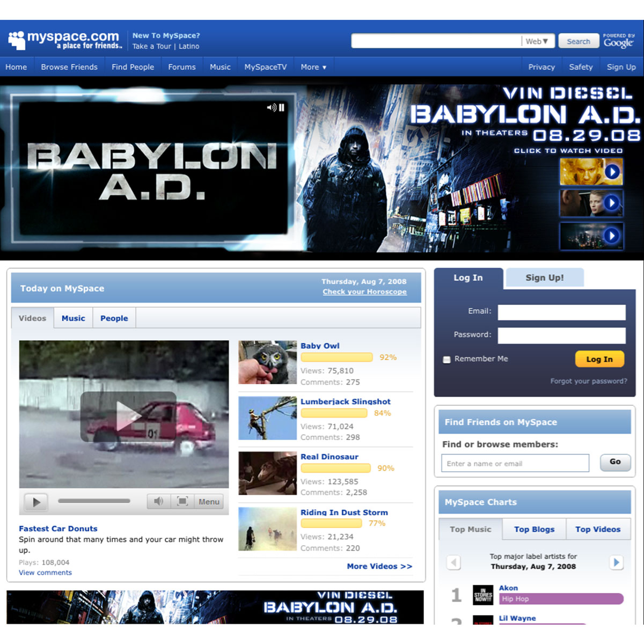
Task: Open the Web search scope dropdown
Action: pyautogui.click(x=537, y=41)
